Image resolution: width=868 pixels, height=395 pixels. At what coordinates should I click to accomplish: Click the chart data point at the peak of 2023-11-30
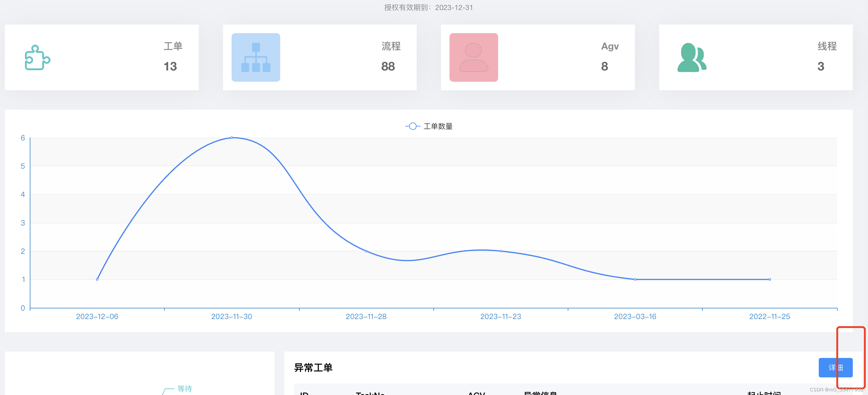[232, 137]
